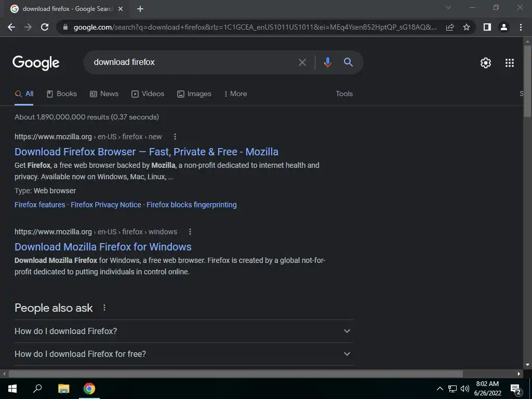The image size is (532, 399).
Task: Open the Windows Start menu
Action: [x=12, y=389]
